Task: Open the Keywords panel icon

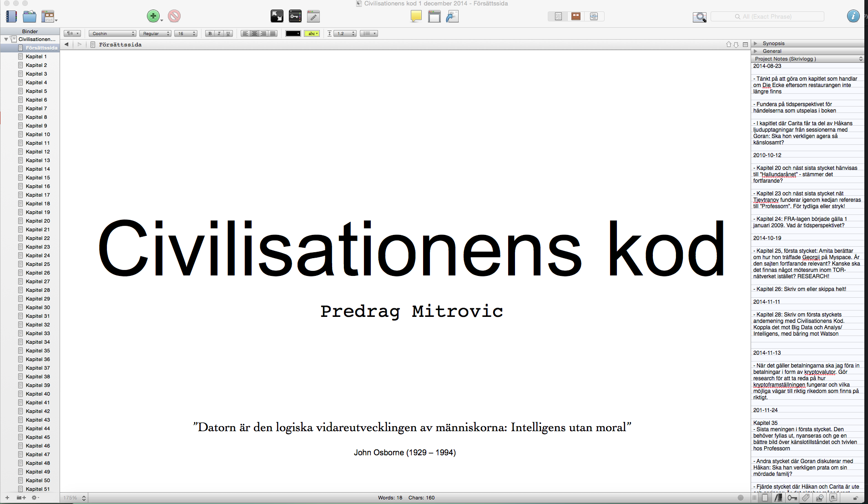Action: point(295,16)
